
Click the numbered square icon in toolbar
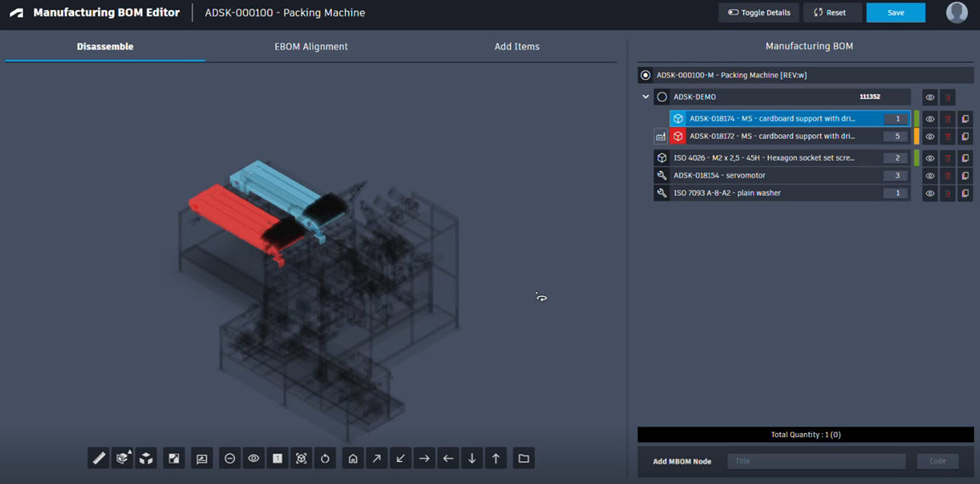[278, 458]
